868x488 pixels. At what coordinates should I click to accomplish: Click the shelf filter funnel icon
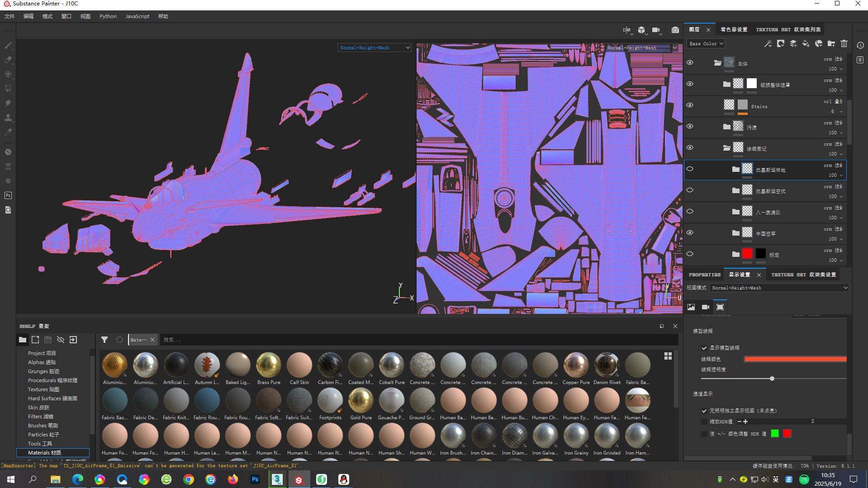[104, 340]
